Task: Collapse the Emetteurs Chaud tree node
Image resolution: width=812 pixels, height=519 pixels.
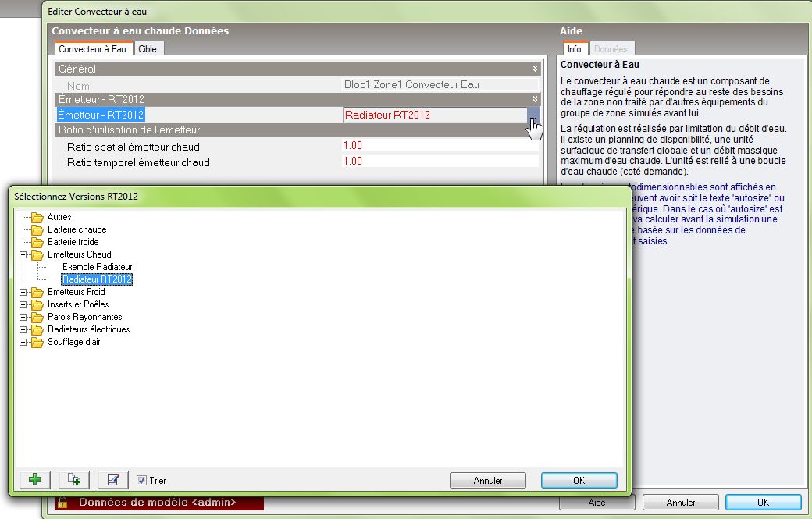Action: click(23, 254)
